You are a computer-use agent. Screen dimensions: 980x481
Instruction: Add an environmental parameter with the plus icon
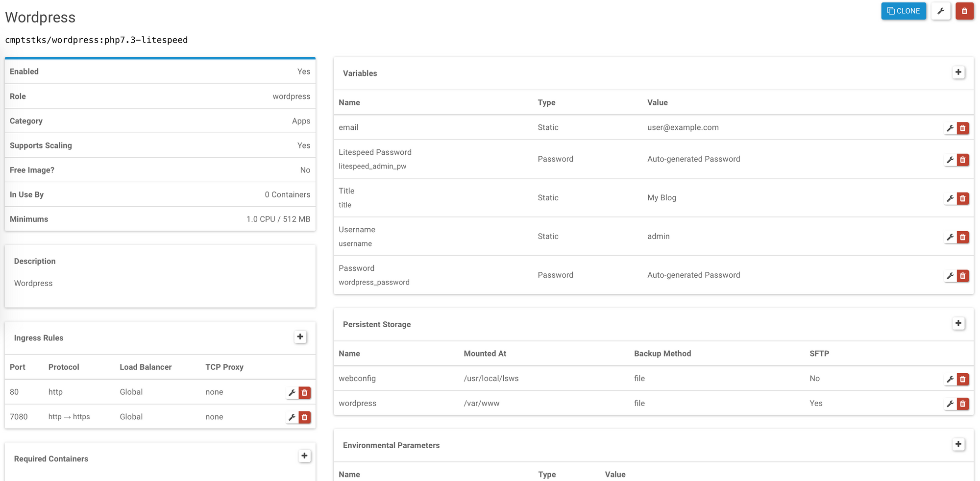pos(958,444)
